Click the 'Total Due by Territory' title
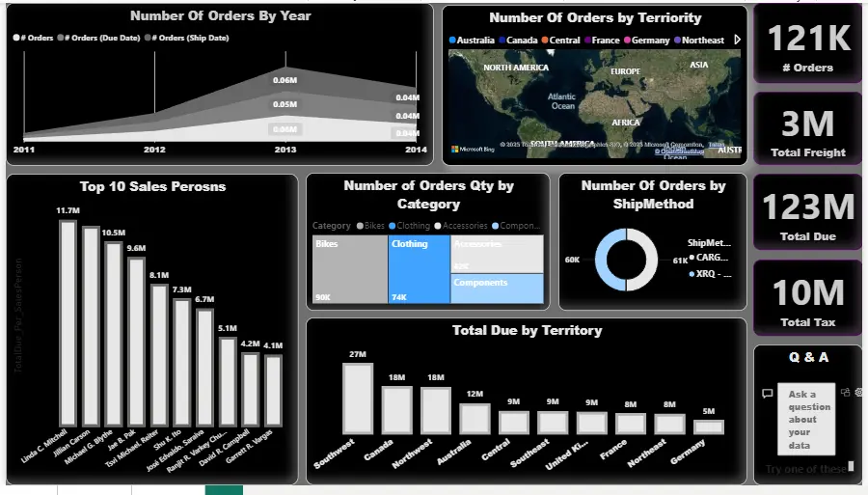 [x=527, y=331]
